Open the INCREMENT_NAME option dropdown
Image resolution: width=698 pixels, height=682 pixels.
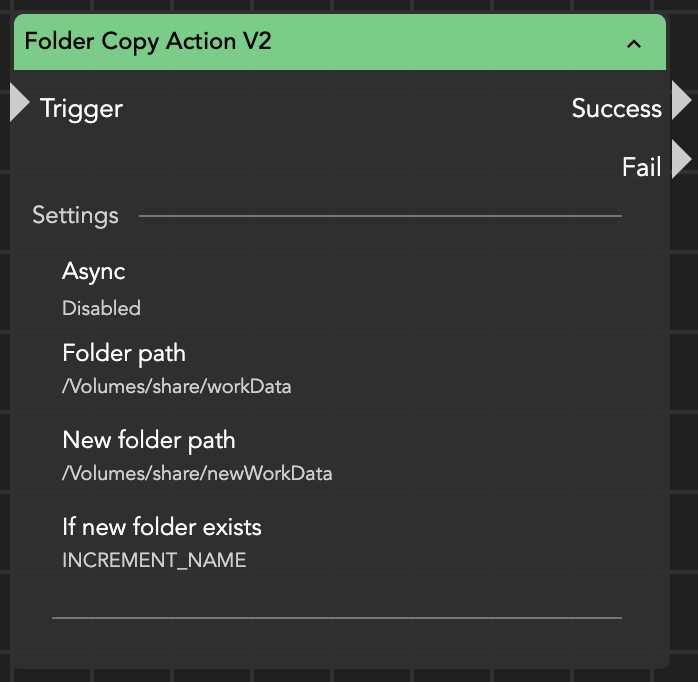154,560
